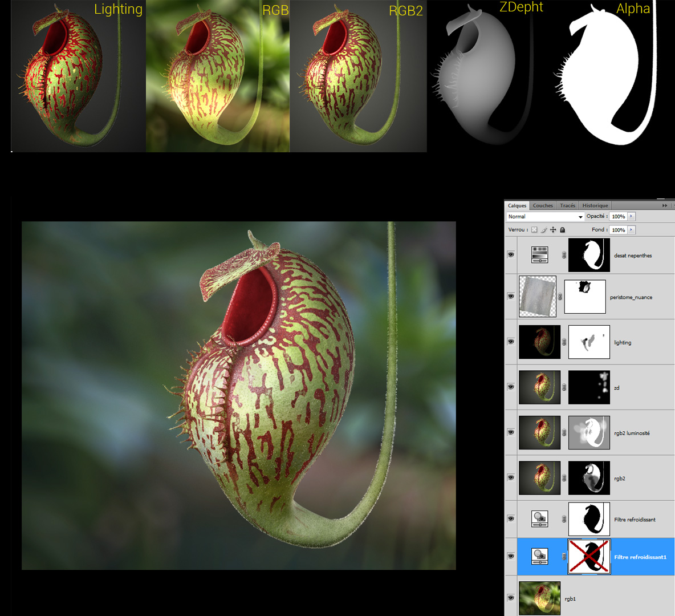This screenshot has width=675, height=616.
Task: Click the 'Filtre refroidissant1' layer name
Action: (640, 557)
